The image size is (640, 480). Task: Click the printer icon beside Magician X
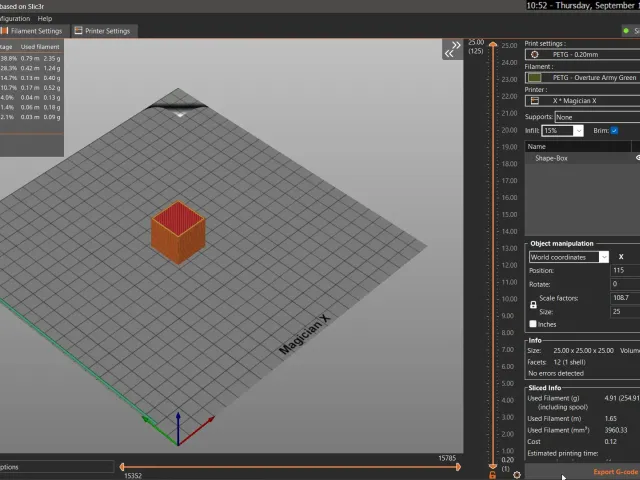[x=535, y=101]
